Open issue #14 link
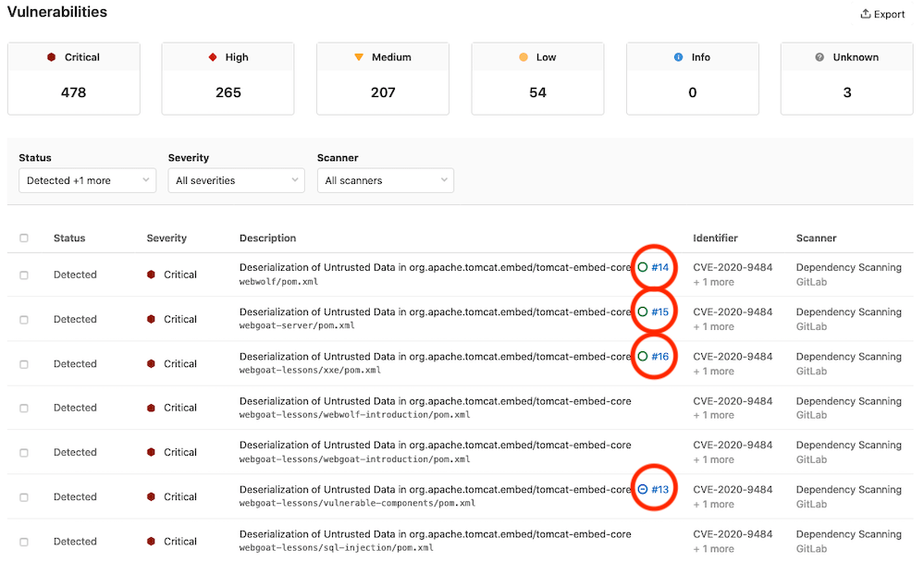924x562 pixels. tap(659, 267)
